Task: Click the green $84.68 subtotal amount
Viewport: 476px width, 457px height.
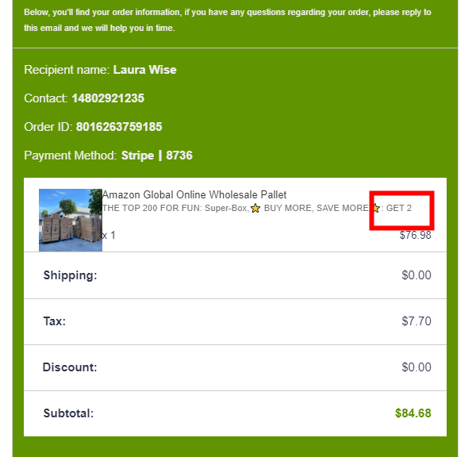Action: pos(413,413)
